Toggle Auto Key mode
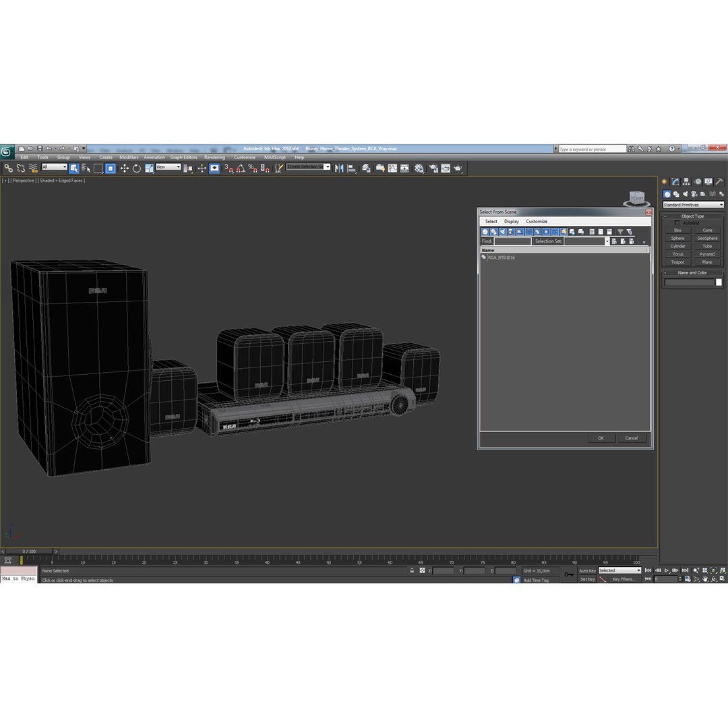The width and height of the screenshot is (728, 728). [x=587, y=571]
